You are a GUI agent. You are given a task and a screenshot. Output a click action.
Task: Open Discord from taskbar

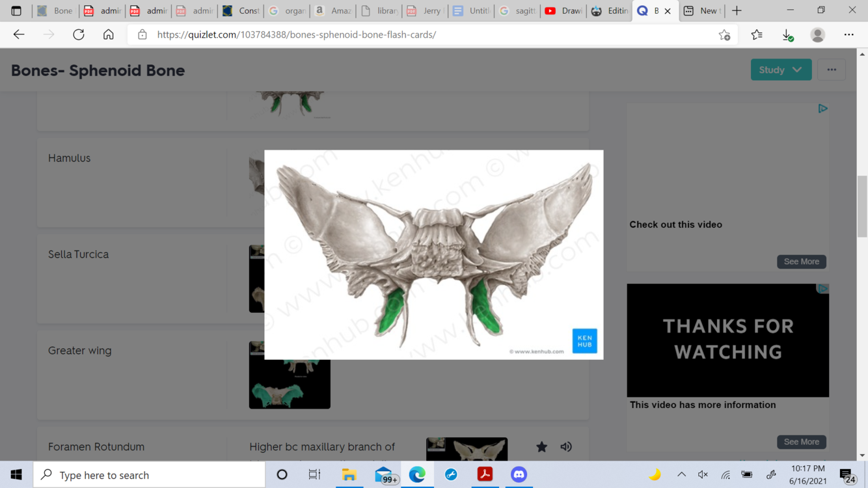coord(519,475)
